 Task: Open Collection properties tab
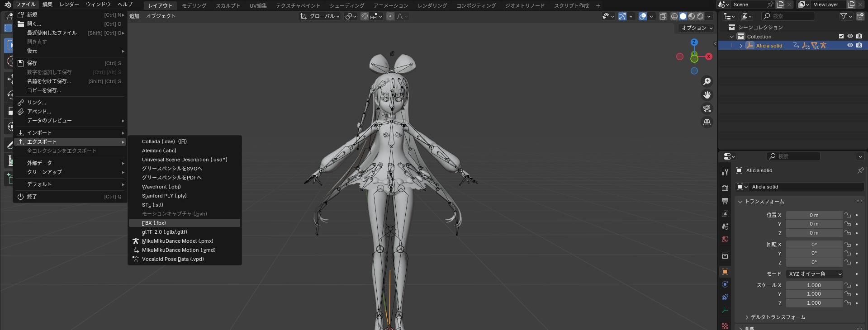pos(725,255)
